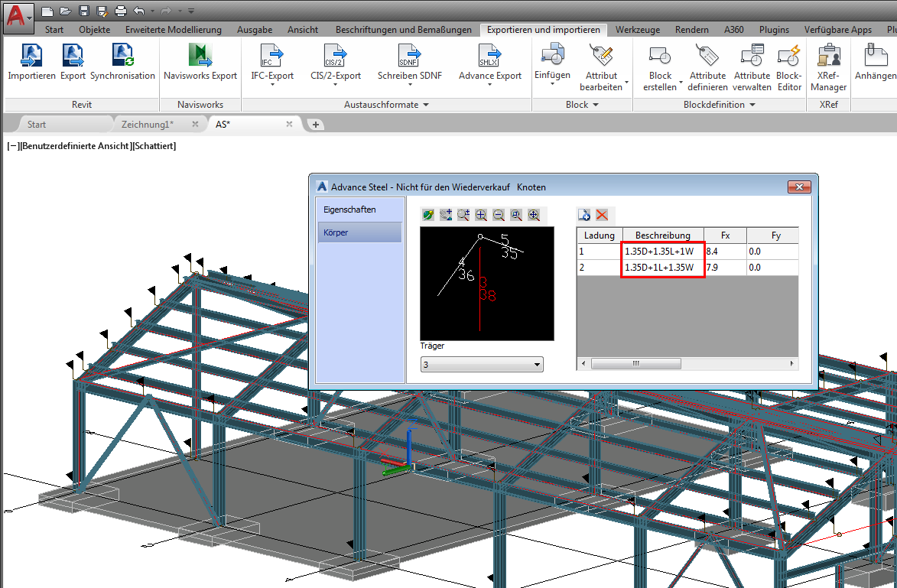
Task: Slide the load table horizontal scrollbar thumb
Action: 635,363
